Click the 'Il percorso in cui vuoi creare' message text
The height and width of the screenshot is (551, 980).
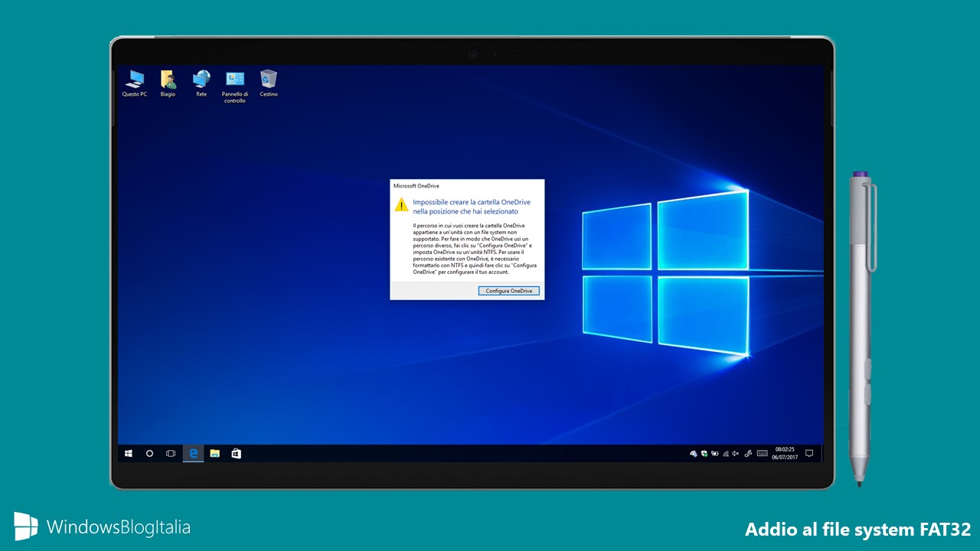coord(474,249)
